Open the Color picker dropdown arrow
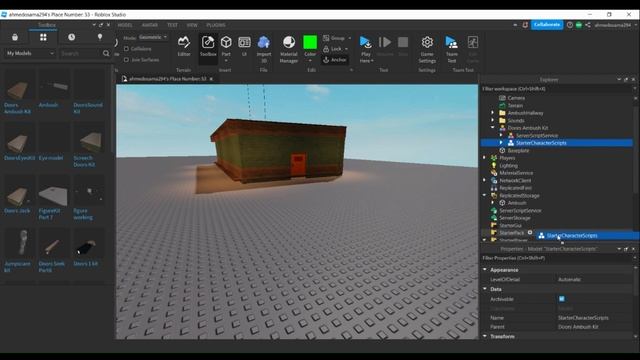 310,60
